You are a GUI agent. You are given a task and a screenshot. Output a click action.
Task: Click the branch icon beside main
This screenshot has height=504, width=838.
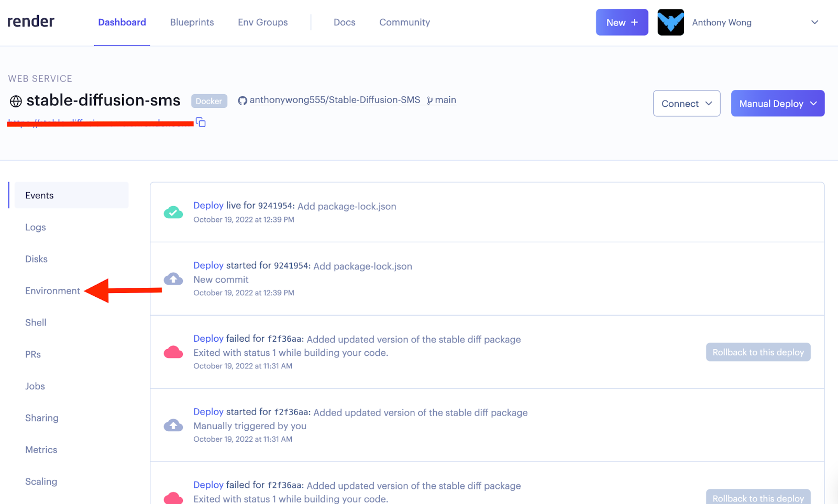(430, 100)
